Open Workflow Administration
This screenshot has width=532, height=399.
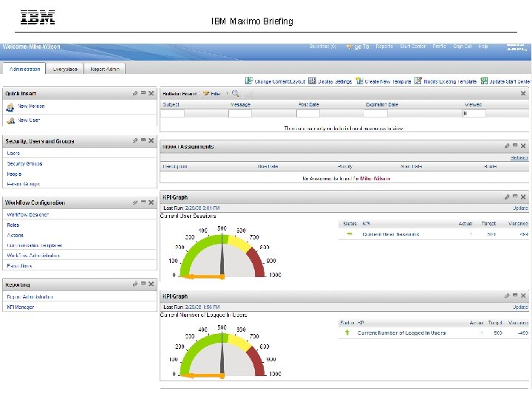(33, 256)
